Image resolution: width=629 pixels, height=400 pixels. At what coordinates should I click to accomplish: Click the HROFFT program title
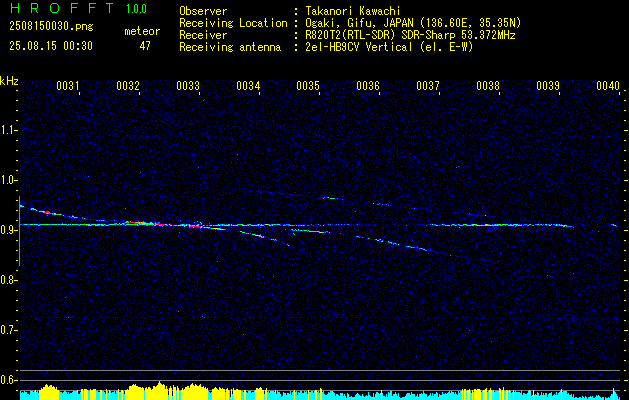pyautogui.click(x=62, y=8)
